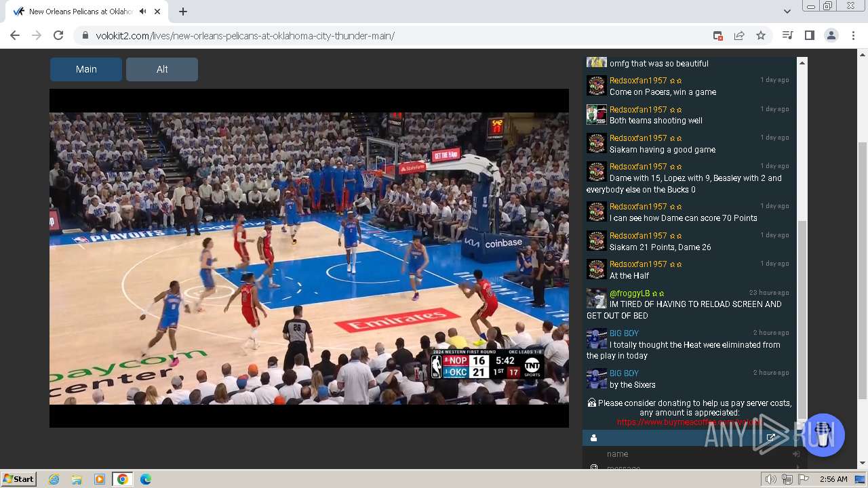Click Redsoxfan1957 on 'Both teams shooting well'
Screen dimensions: 868x488
pyautogui.click(x=638, y=110)
